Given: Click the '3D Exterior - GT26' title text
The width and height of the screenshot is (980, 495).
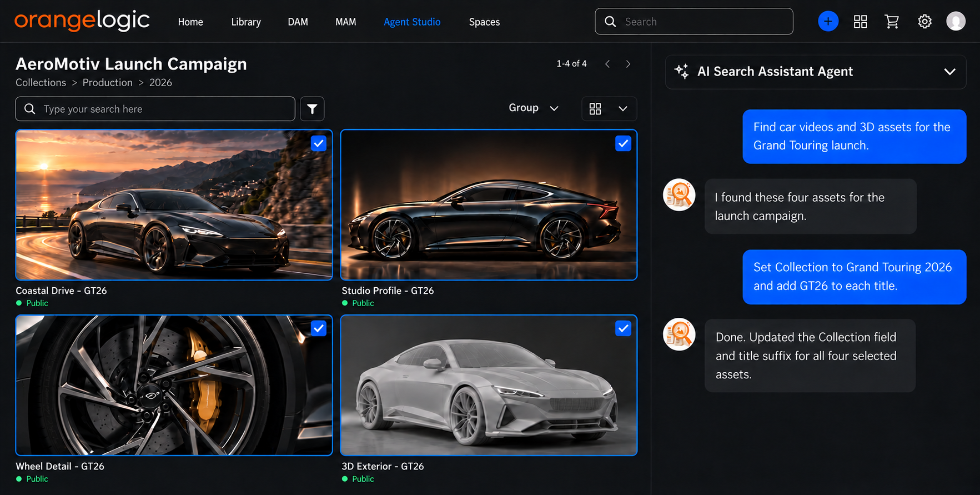Looking at the screenshot, I should [383, 466].
